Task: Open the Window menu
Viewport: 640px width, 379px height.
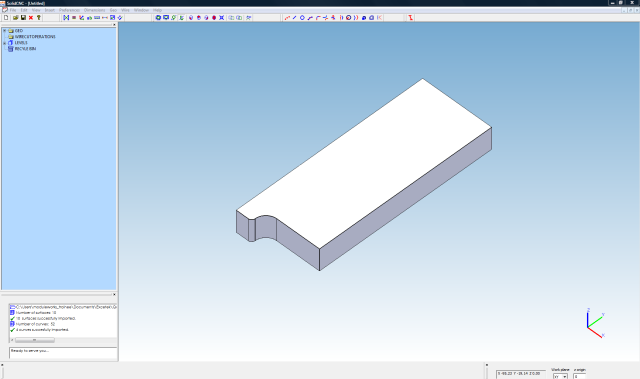Action: (141, 10)
